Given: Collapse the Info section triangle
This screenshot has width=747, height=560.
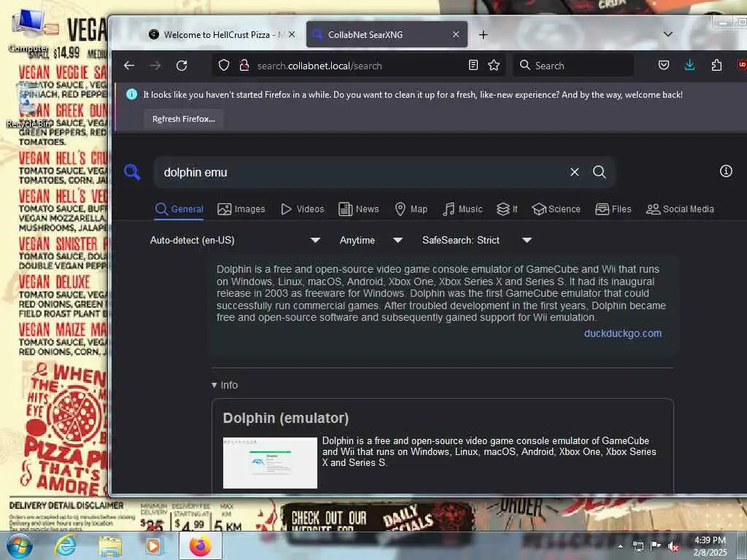Looking at the screenshot, I should (x=214, y=385).
